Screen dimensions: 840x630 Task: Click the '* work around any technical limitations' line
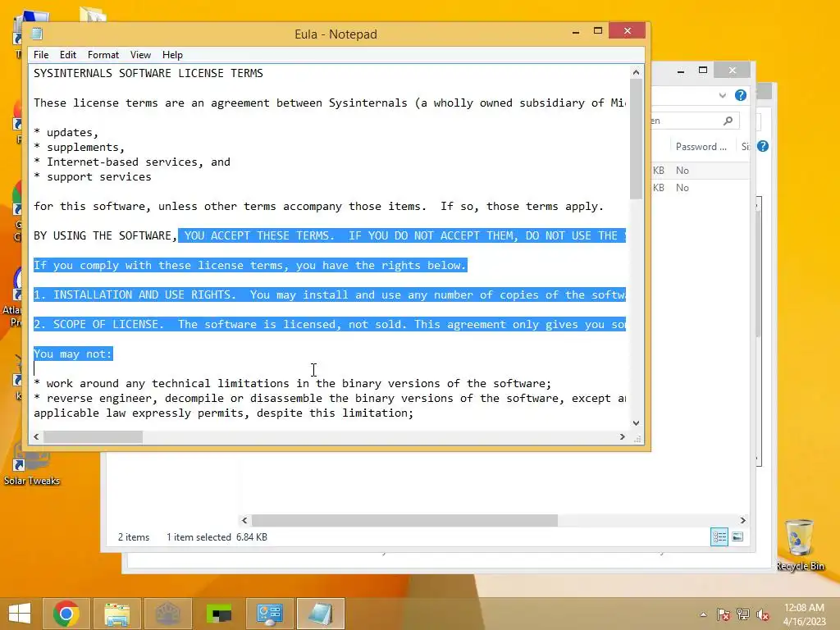(293, 384)
